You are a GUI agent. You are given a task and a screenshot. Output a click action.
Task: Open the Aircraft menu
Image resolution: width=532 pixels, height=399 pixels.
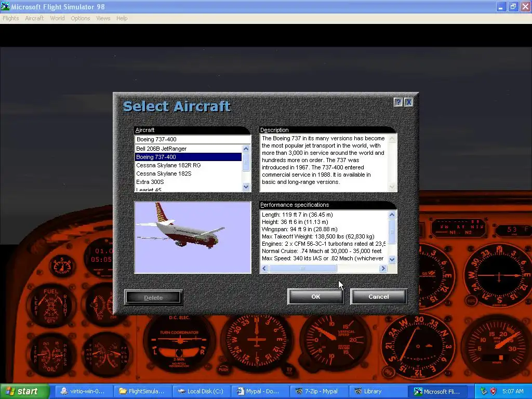pos(34,18)
